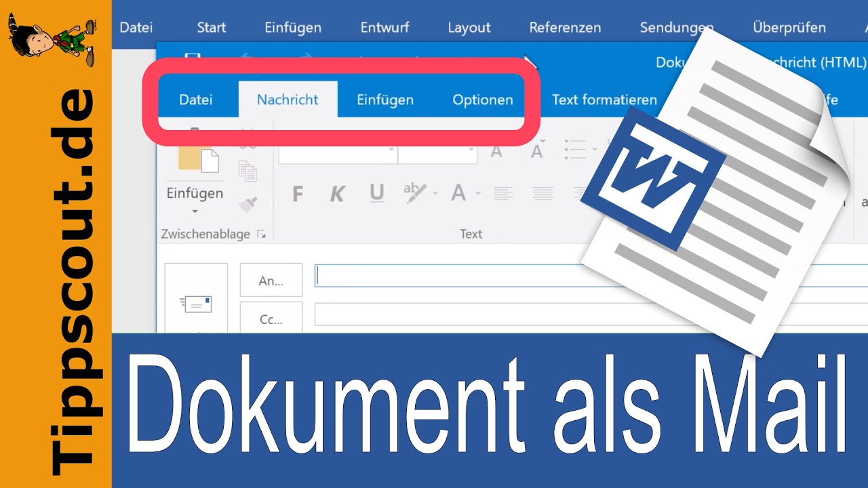Apply the text highlight color pen
This screenshot has width=868, height=488.
tap(414, 193)
